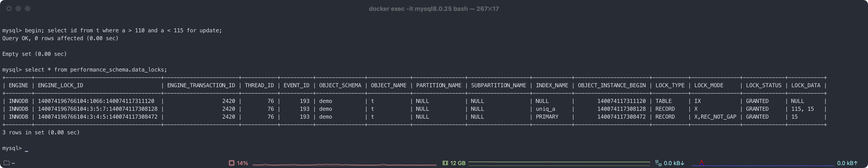Click the 'Empty set (0.00 sec)' line
This screenshot has height=168, width=868.
(34, 54)
